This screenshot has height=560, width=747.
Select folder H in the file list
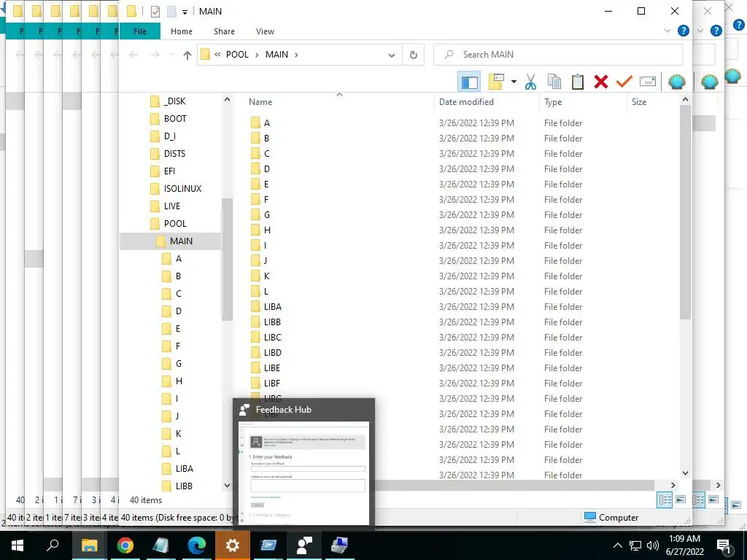(x=267, y=230)
